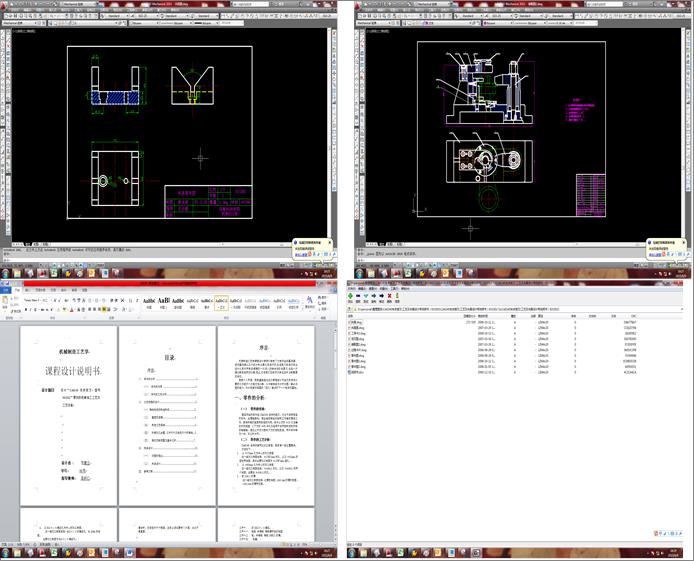Click vertical scrollbar in V-block AutoCAD window

[x=328, y=133]
